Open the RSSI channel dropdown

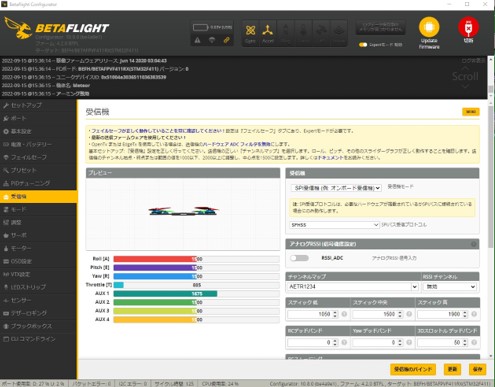450,287
